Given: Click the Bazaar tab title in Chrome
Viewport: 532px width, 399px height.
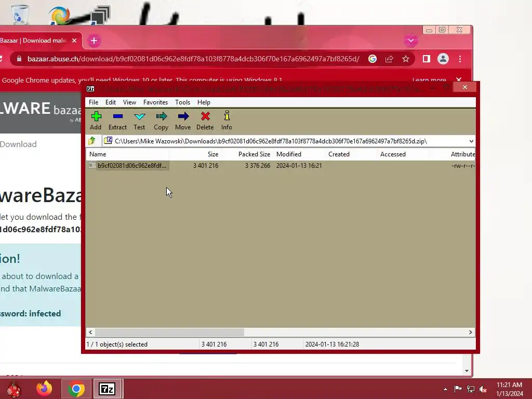Looking at the screenshot, I should click(x=33, y=41).
